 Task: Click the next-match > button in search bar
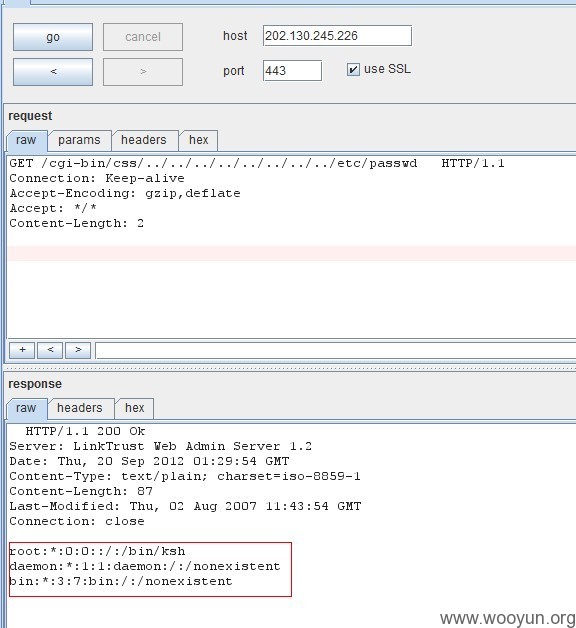(x=78, y=350)
